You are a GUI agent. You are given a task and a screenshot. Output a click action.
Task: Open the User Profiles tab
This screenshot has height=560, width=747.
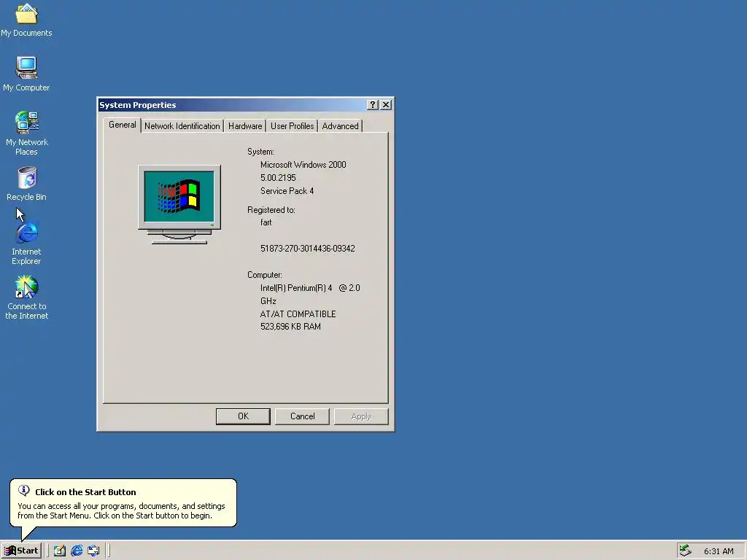click(x=292, y=126)
